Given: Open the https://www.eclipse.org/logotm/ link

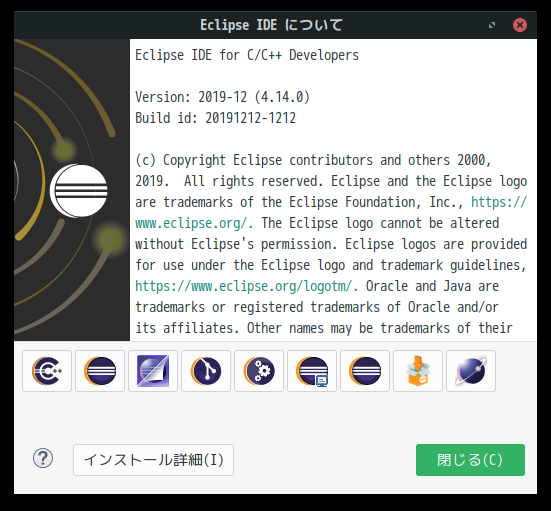Looking at the screenshot, I should coord(247,286).
